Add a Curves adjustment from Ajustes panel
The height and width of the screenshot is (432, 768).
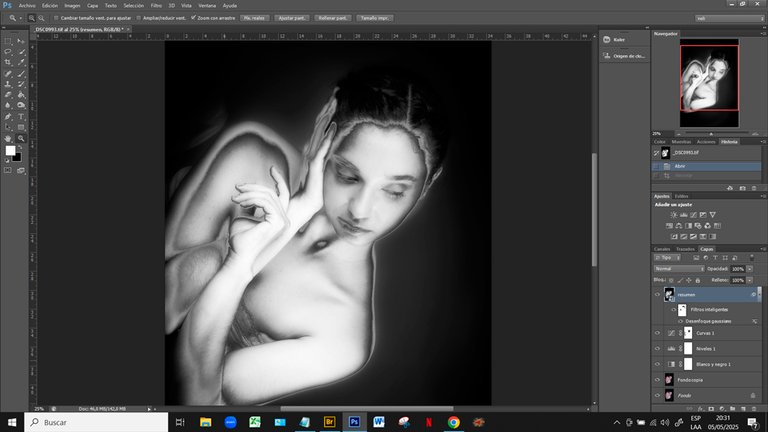click(694, 215)
